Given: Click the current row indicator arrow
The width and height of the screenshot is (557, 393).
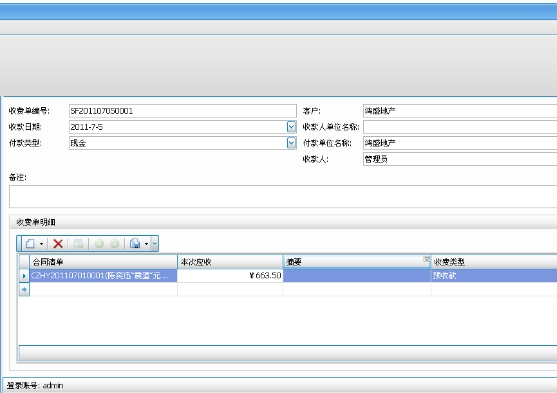Looking at the screenshot, I should point(24,275).
